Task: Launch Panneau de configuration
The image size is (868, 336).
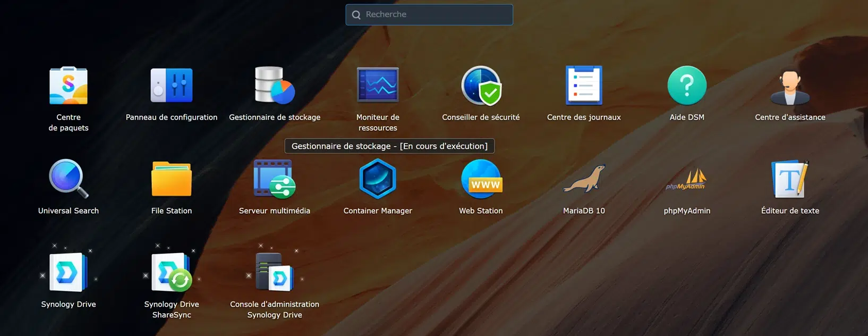Action: click(172, 86)
